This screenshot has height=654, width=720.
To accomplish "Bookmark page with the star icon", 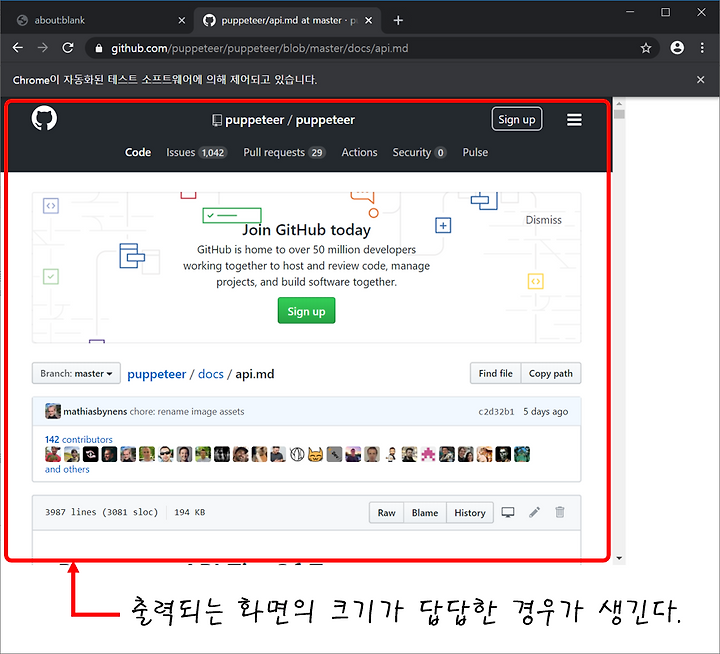I will (646, 48).
